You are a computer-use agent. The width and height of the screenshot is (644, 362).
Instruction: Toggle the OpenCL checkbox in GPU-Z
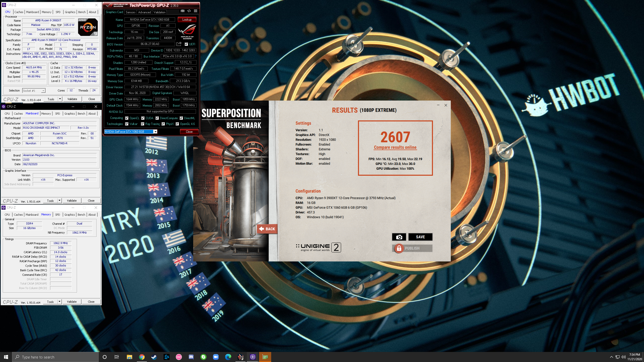[127, 118]
